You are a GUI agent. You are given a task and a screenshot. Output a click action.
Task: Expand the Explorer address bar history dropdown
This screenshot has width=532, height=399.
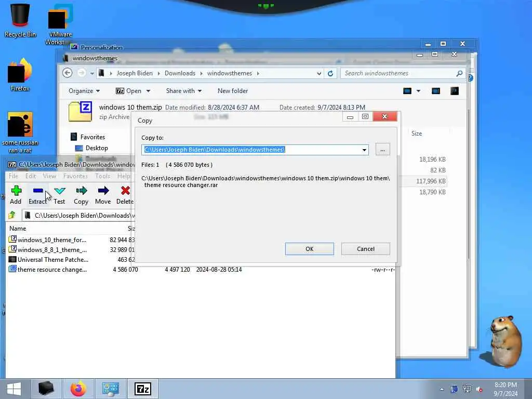[319, 73]
